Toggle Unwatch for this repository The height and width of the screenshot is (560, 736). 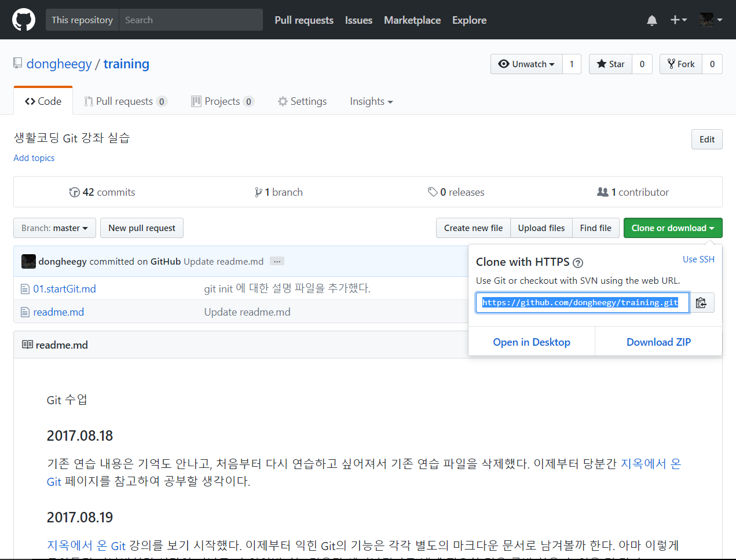click(526, 64)
